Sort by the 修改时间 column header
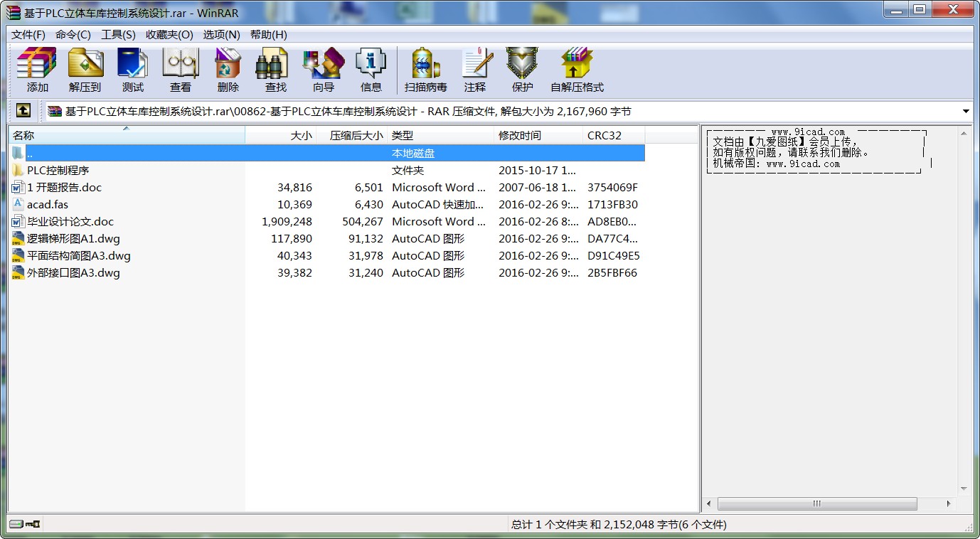Screen dimensions: 980x539 click(x=538, y=135)
